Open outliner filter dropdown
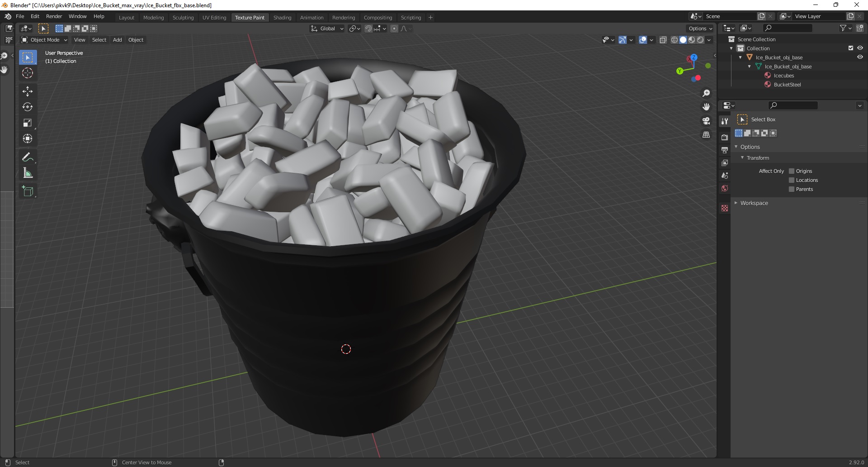 (x=845, y=28)
